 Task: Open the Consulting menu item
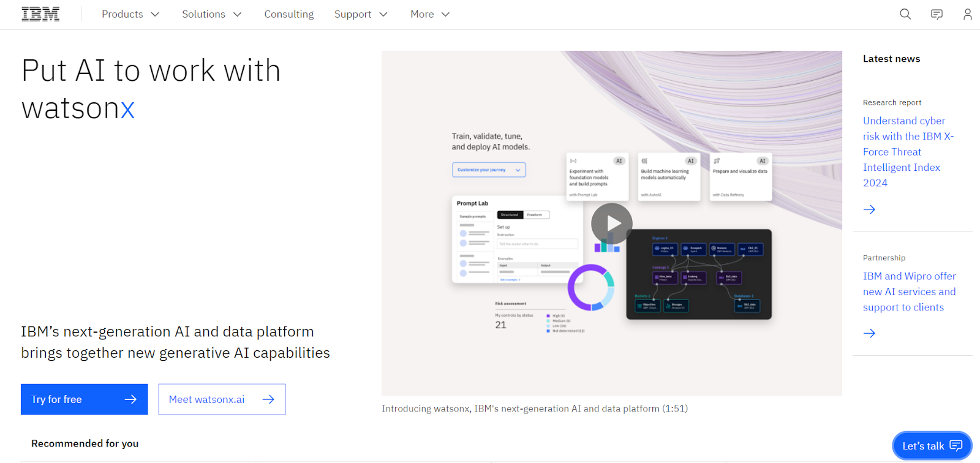click(289, 14)
